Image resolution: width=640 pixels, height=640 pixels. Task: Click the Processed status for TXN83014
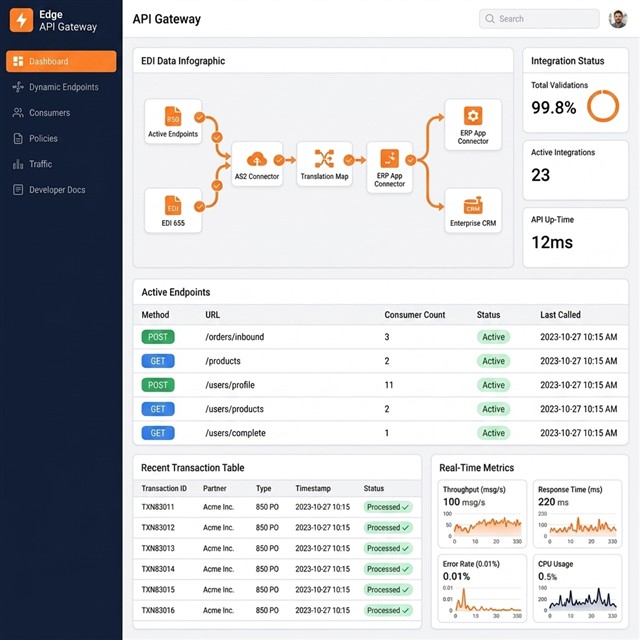[388, 569]
